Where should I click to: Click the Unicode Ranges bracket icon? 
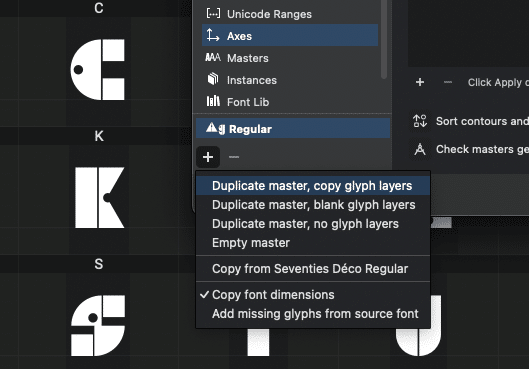pyautogui.click(x=213, y=13)
